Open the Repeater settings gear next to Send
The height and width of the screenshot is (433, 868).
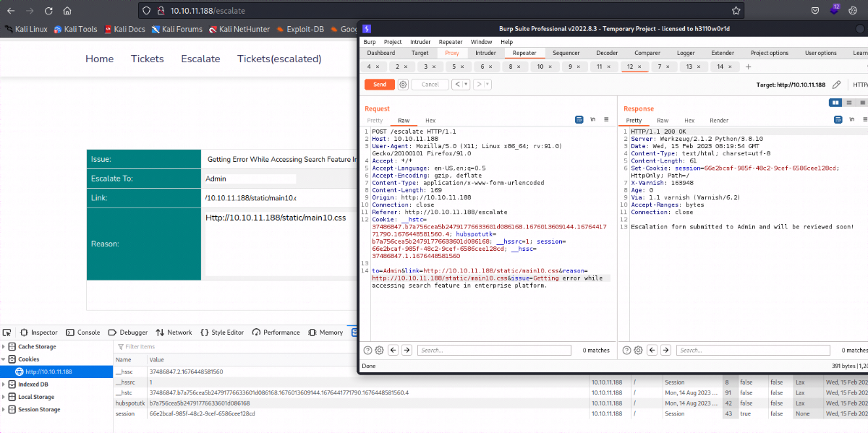[x=404, y=85]
